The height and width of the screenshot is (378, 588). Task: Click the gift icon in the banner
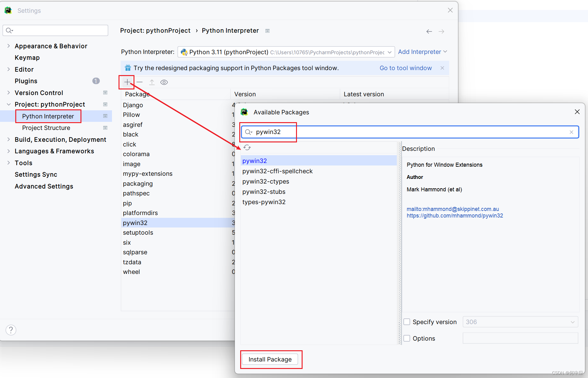(x=128, y=68)
